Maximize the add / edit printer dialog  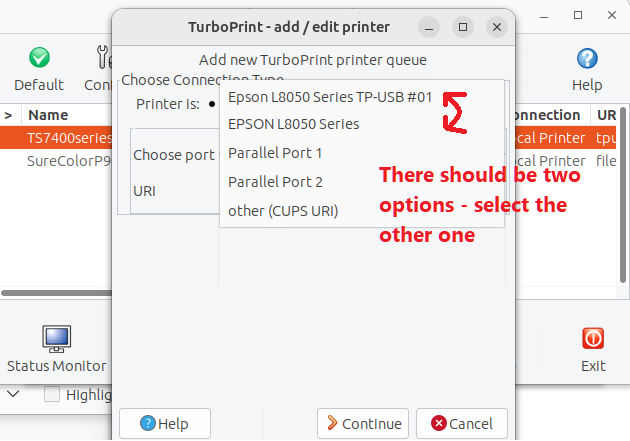pyautogui.click(x=461, y=27)
